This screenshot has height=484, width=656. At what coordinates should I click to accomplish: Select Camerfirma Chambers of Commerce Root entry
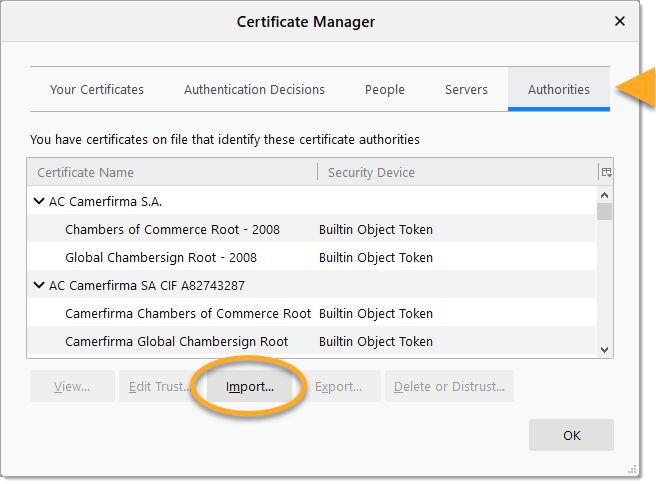click(188, 313)
